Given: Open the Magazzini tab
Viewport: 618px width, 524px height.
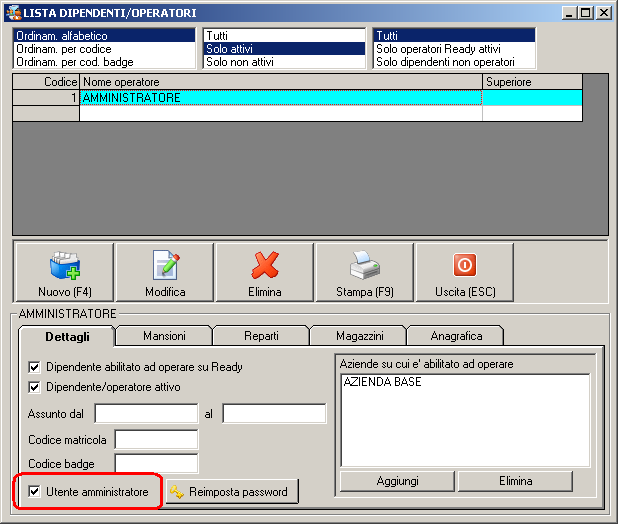Looking at the screenshot, I should click(x=359, y=336).
